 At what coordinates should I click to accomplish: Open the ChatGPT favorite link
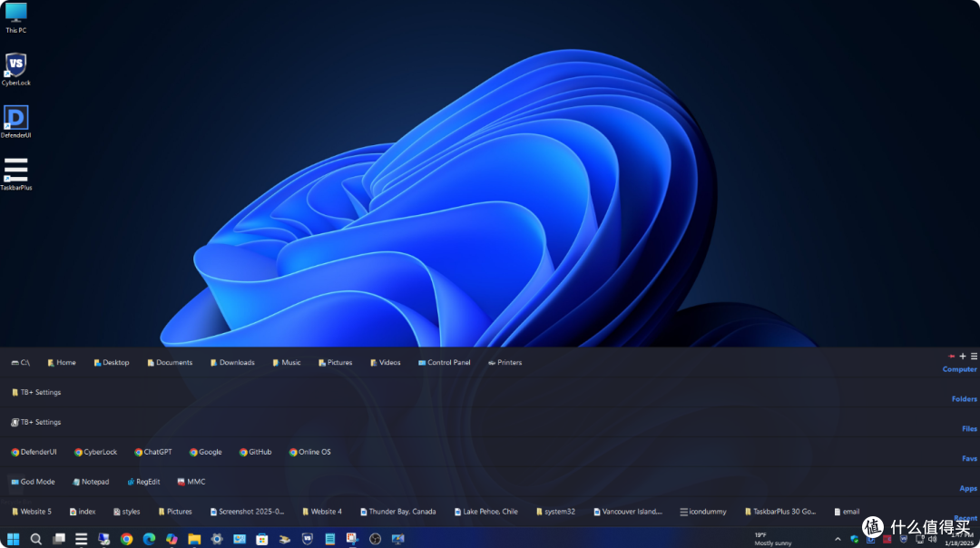point(153,453)
